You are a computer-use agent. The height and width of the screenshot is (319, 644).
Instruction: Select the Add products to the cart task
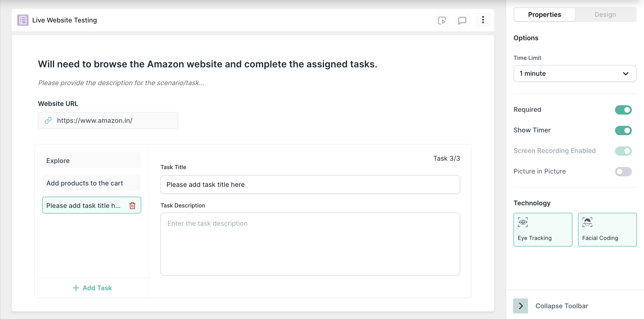tap(91, 183)
